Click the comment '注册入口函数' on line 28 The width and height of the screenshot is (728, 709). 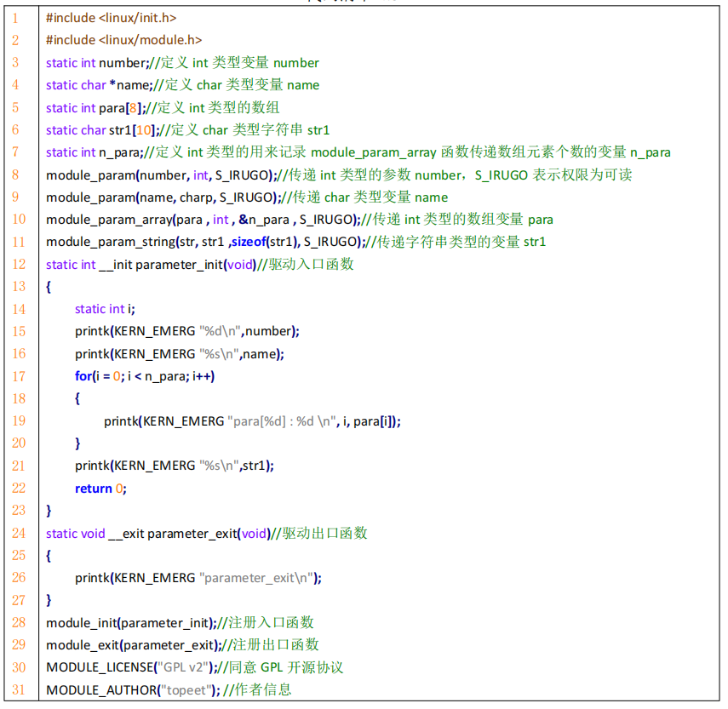click(x=271, y=623)
